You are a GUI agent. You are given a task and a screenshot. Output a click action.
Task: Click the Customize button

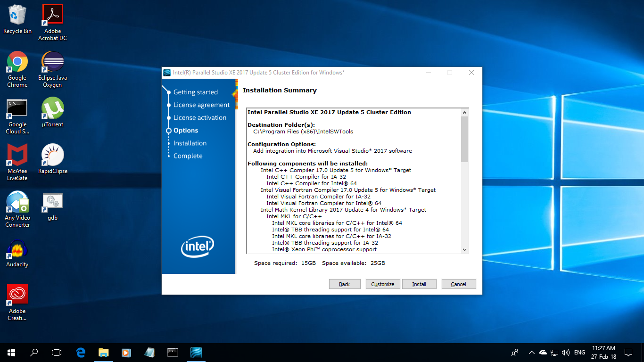pyautogui.click(x=383, y=284)
